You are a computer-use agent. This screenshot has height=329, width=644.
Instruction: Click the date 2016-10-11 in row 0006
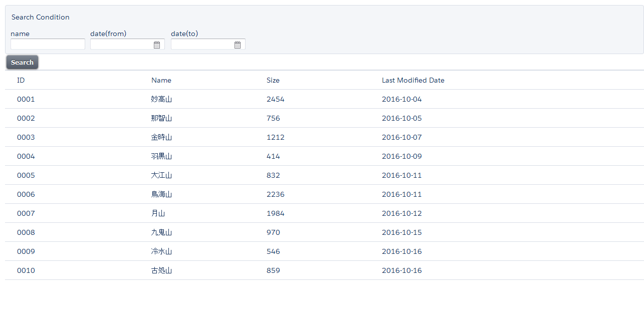click(402, 194)
